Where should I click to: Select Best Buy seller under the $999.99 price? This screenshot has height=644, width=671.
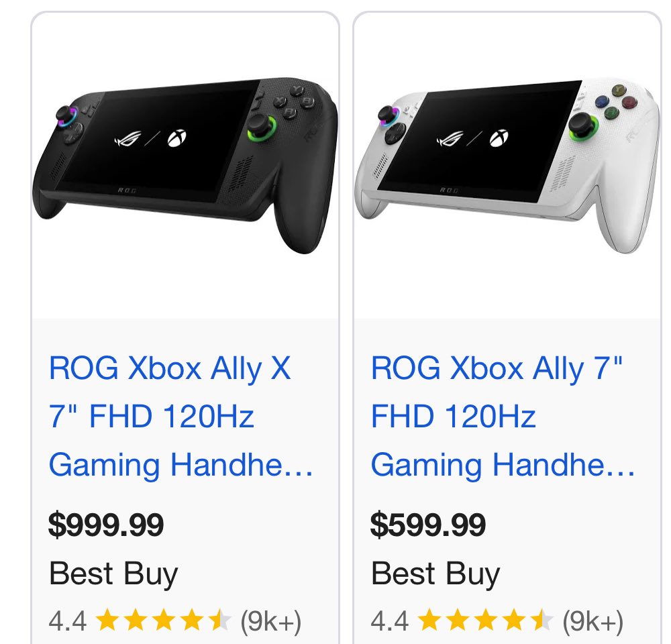[113, 574]
